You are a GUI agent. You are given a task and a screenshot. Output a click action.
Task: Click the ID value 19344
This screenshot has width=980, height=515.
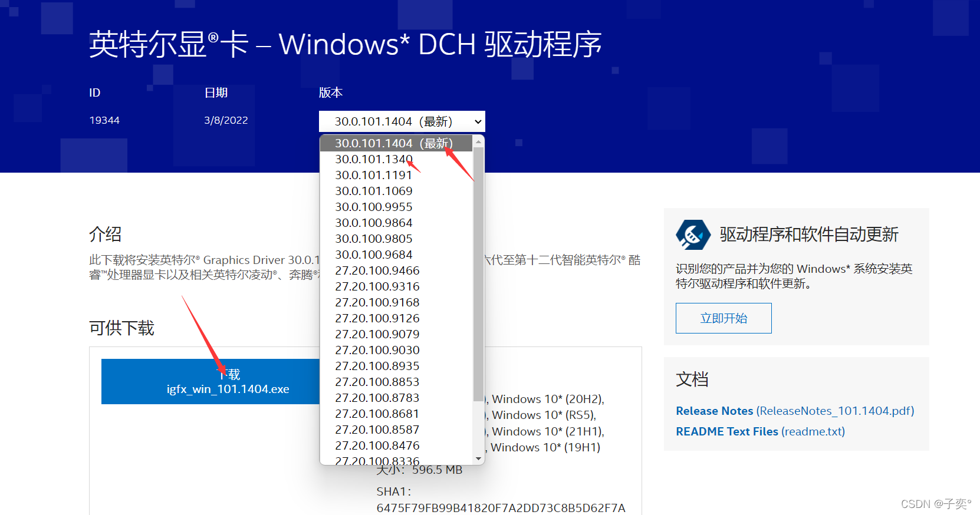(x=104, y=120)
